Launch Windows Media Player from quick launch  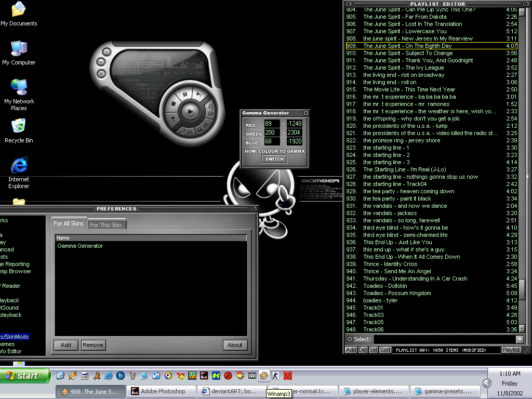click(x=168, y=376)
